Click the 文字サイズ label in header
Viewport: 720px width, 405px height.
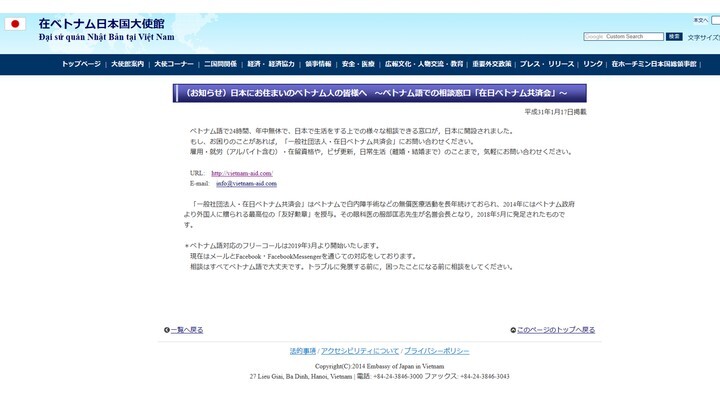tap(703, 38)
